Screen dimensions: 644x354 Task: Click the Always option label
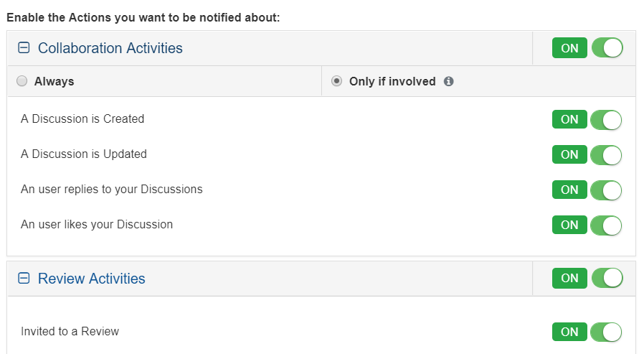tap(55, 82)
